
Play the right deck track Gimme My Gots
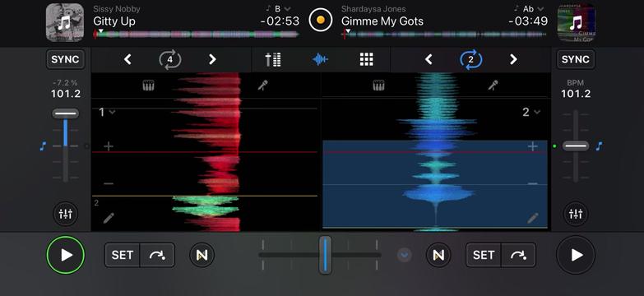coord(576,255)
